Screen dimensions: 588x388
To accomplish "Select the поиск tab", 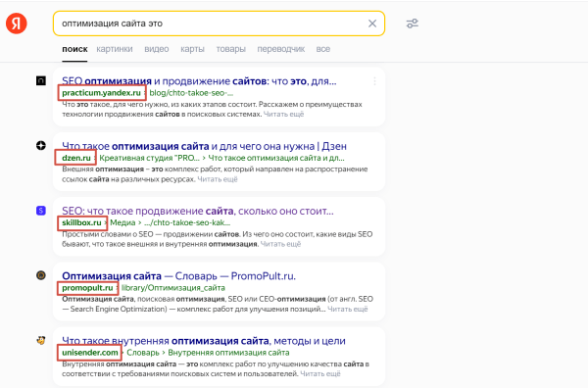I will [x=75, y=49].
